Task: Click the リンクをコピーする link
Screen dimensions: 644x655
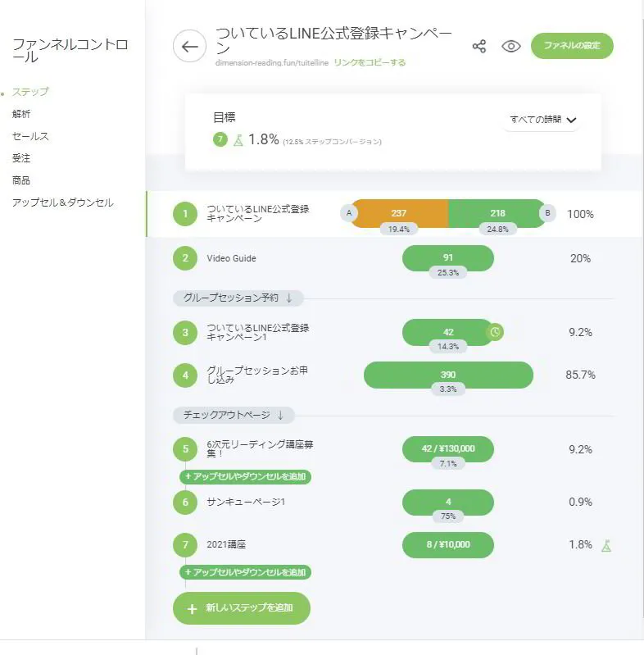Action: pos(370,62)
